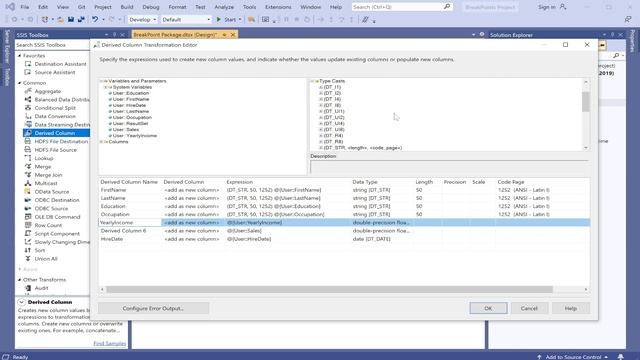
Task: Click the Derived Column 6 name cell
Action: [130, 231]
